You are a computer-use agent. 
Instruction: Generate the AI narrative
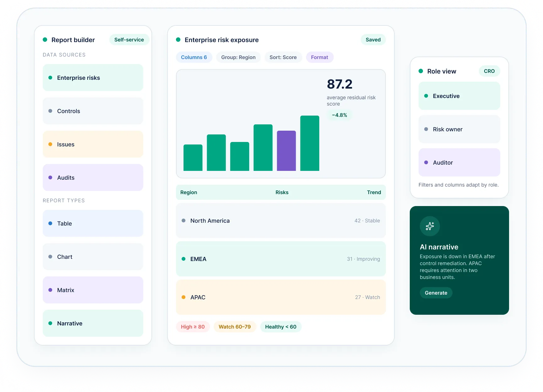point(436,293)
